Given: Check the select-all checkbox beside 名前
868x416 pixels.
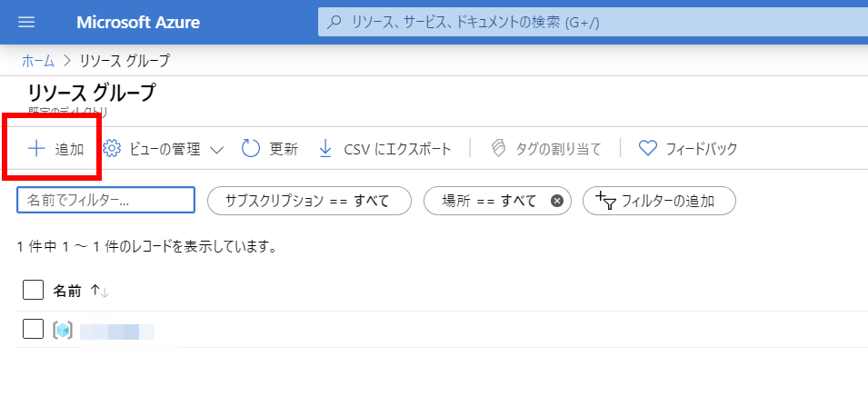Looking at the screenshot, I should (33, 291).
